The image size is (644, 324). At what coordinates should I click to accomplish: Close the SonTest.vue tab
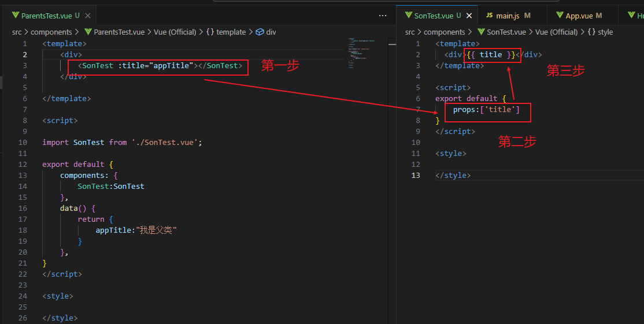coord(469,16)
